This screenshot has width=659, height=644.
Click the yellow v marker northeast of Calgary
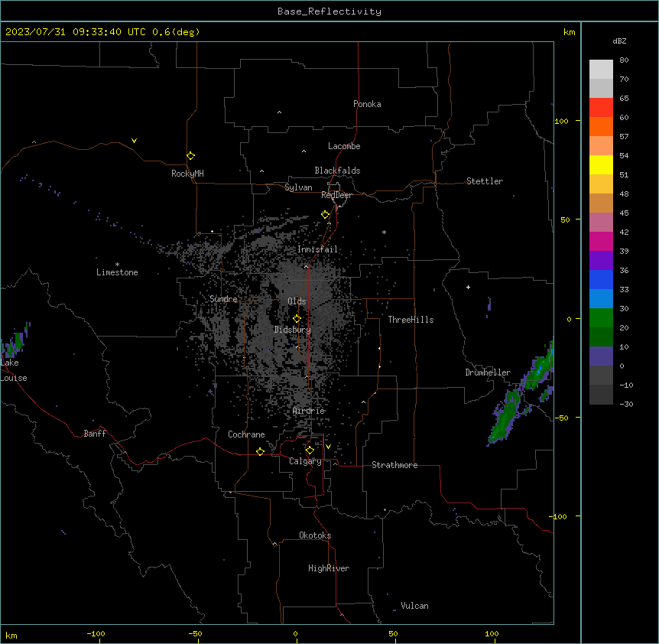pyautogui.click(x=328, y=447)
